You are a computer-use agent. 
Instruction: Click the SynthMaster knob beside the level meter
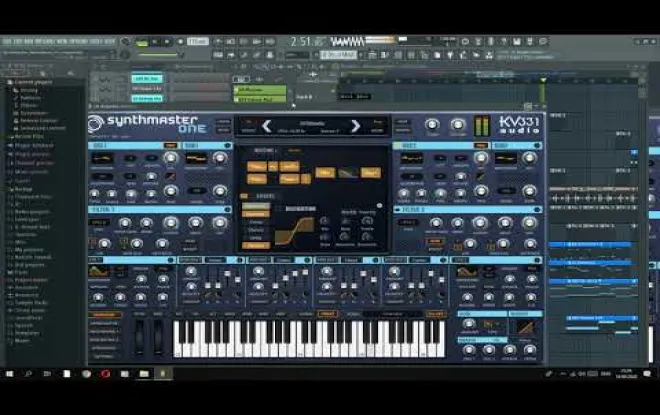pos(458,125)
